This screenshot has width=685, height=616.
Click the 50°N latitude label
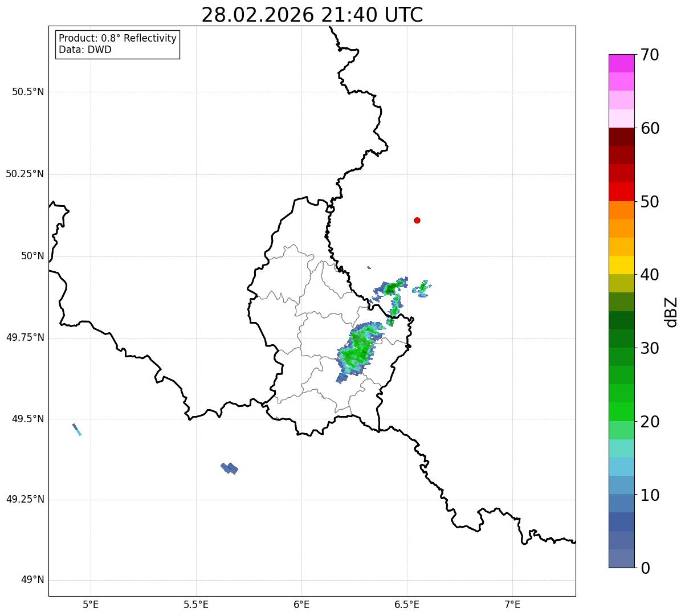32,256
